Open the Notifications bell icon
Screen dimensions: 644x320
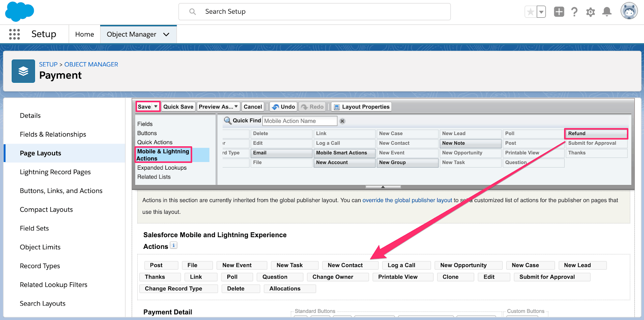(607, 12)
